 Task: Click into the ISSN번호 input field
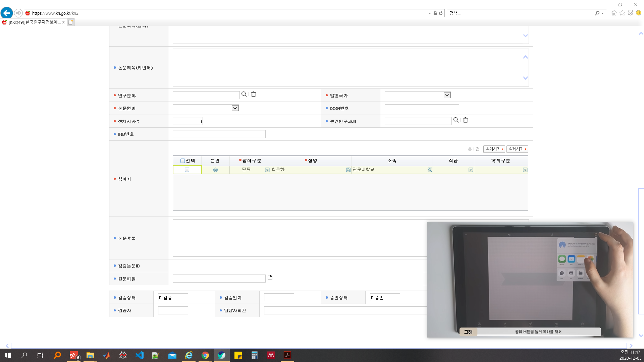coord(422,108)
